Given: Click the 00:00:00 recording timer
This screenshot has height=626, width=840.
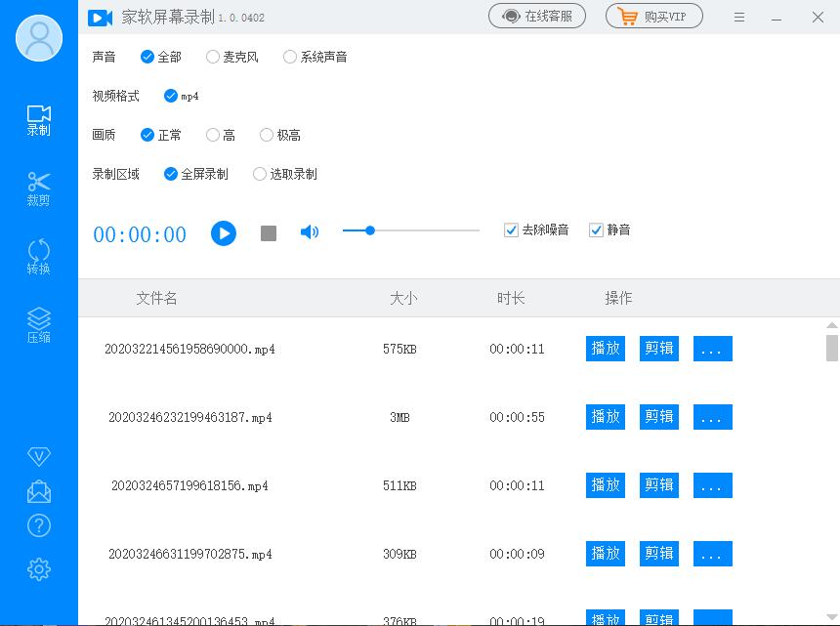Looking at the screenshot, I should click(x=140, y=234).
